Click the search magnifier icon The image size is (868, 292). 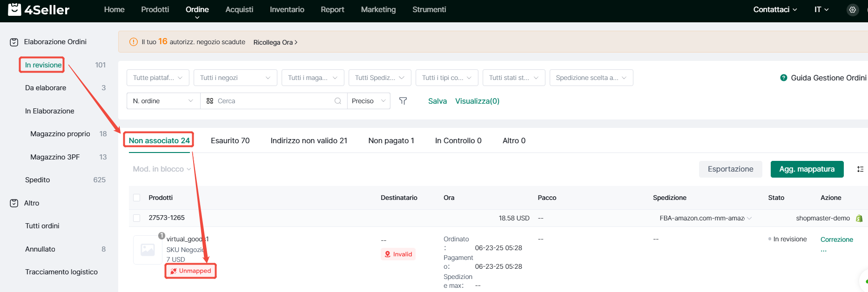pos(338,101)
